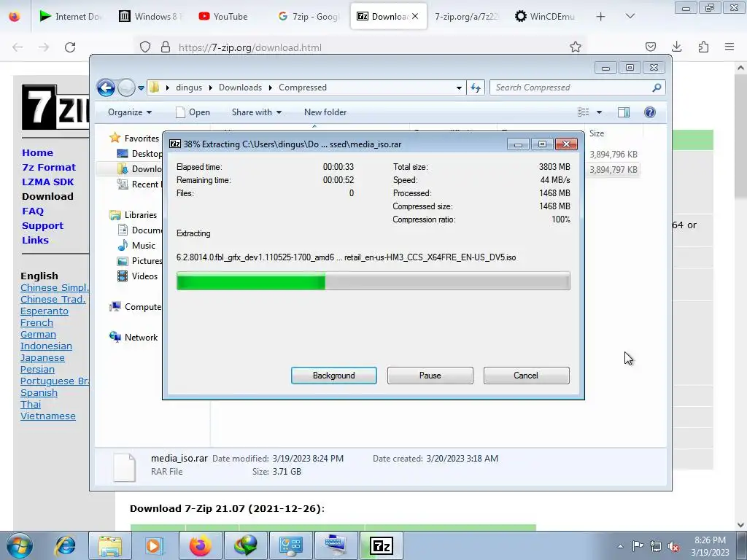This screenshot has height=560, width=747.
Task: Switch to the WinCDEmu tab
Action: (546, 16)
